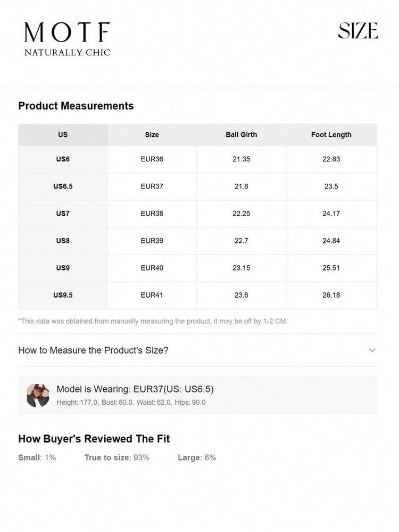Screen dimensions: 399x532
Task: Click the US column header
Action: point(63,135)
